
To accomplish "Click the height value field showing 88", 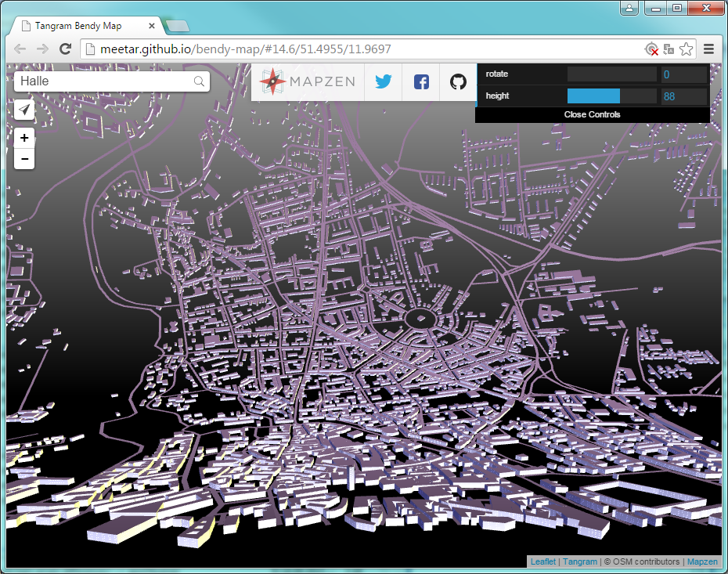I will (683, 96).
